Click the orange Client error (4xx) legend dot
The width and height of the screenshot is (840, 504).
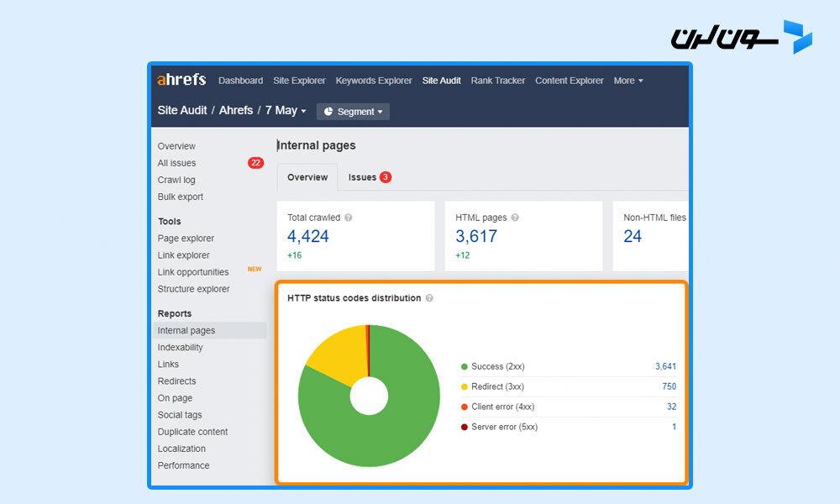point(465,407)
